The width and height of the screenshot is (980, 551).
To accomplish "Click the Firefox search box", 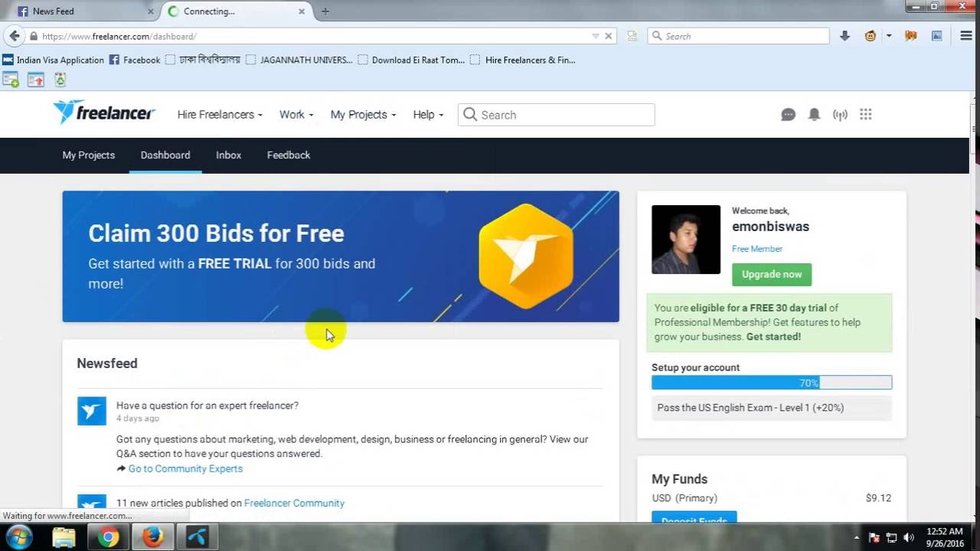I will pos(739,36).
